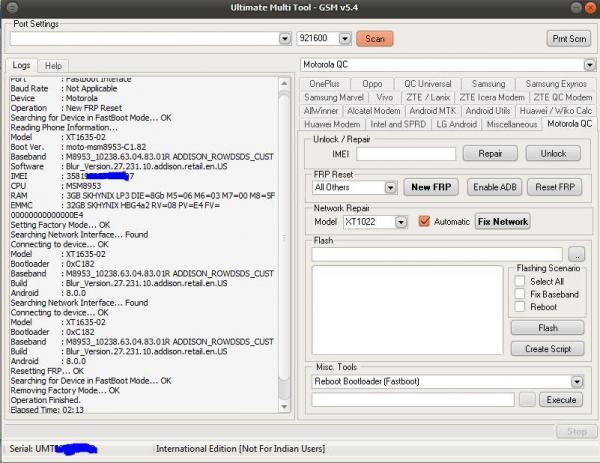Enable the Select All checkbox
The width and height of the screenshot is (600, 463).
(x=520, y=281)
